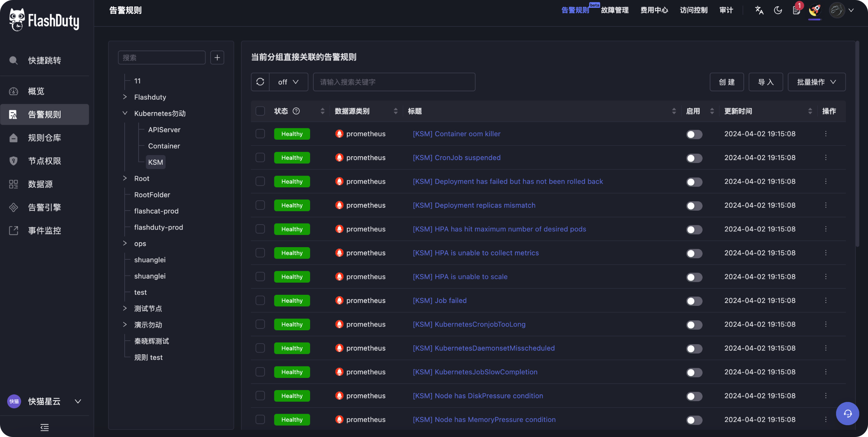Sort by 更新时间 column arrows
This screenshot has width=868, height=437.
click(x=810, y=111)
